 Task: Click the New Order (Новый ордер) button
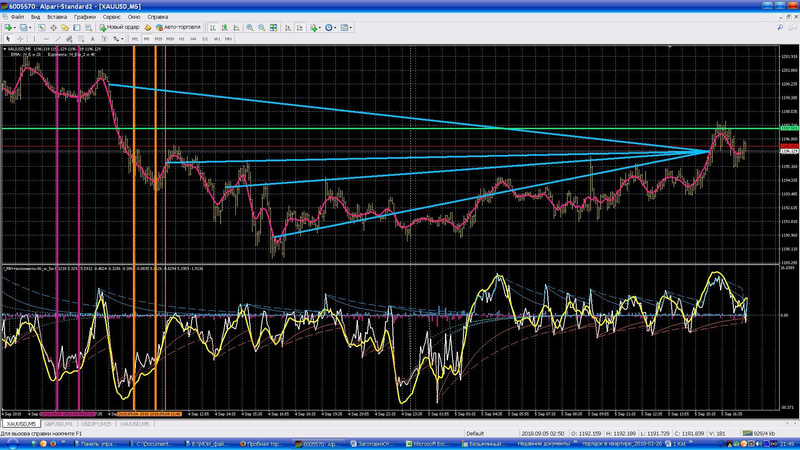(x=118, y=28)
